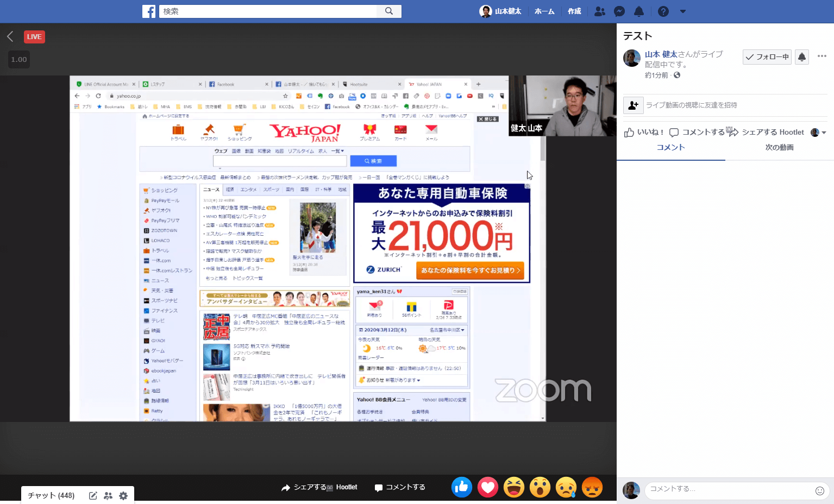Open the commenting-as profile selector dropdown
The width and height of the screenshot is (834, 504).
pyautogui.click(x=818, y=133)
